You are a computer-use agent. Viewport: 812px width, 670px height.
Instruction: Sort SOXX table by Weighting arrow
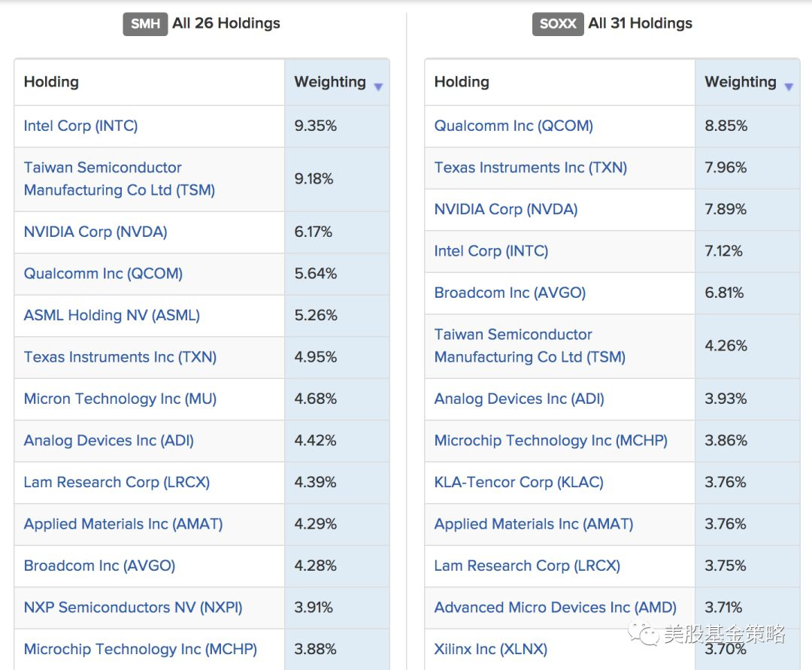pos(789,87)
